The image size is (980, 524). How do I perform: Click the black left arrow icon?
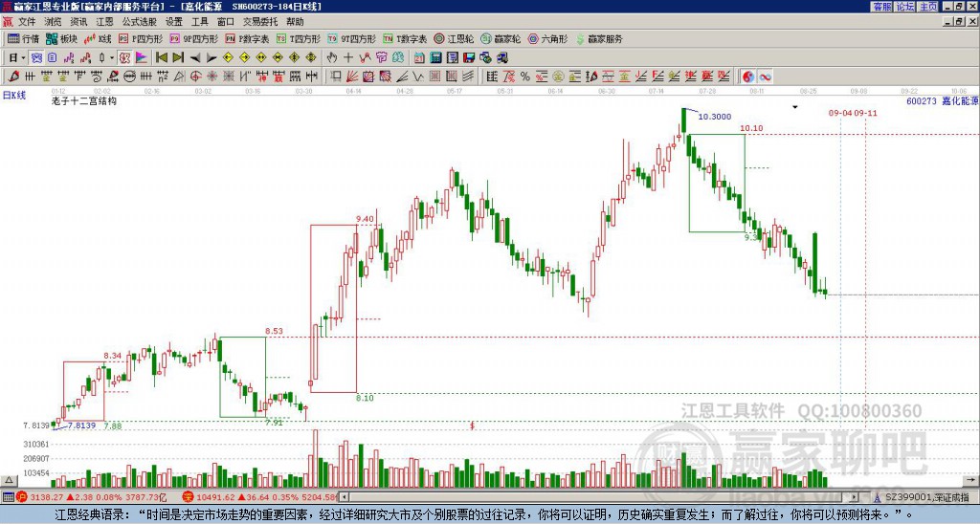click(x=195, y=58)
